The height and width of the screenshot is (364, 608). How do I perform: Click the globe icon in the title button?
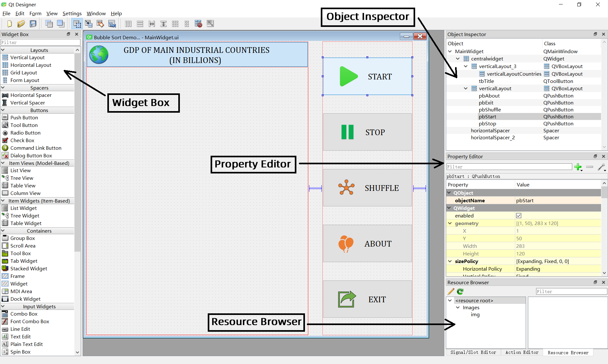coord(99,55)
